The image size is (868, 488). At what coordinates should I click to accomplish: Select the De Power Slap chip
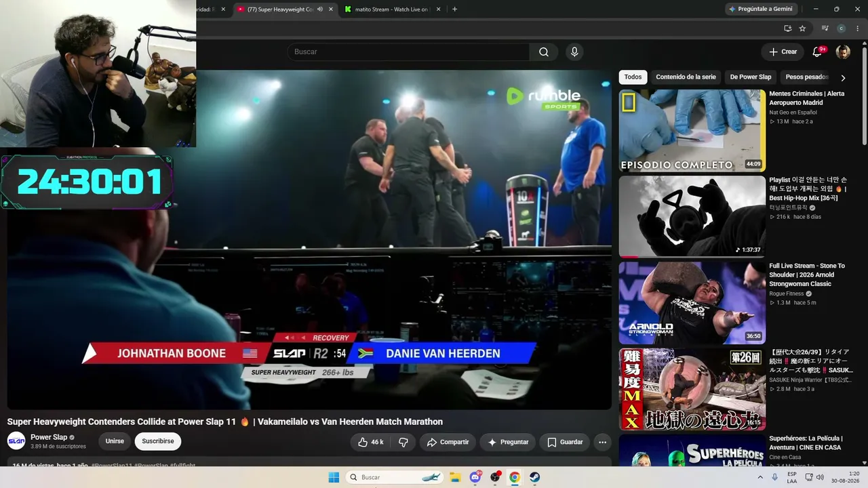pos(751,77)
